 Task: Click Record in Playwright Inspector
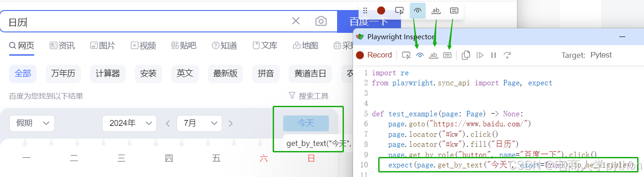point(374,55)
